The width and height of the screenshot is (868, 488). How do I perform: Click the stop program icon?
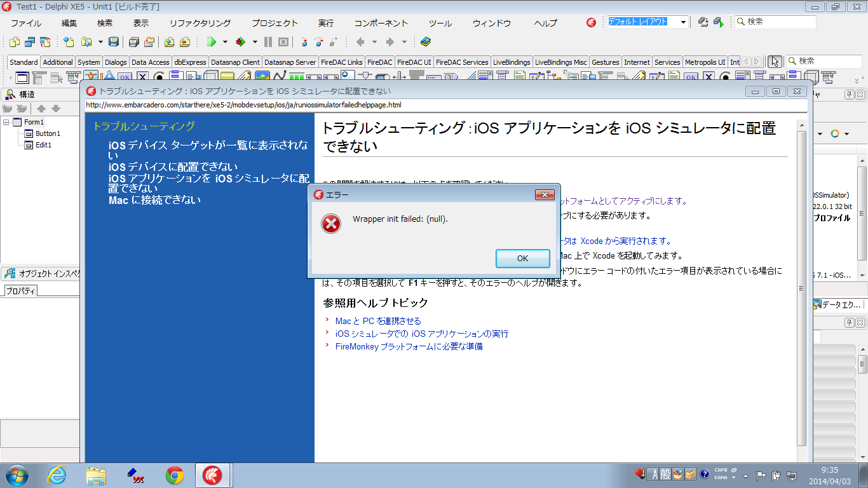[283, 42]
